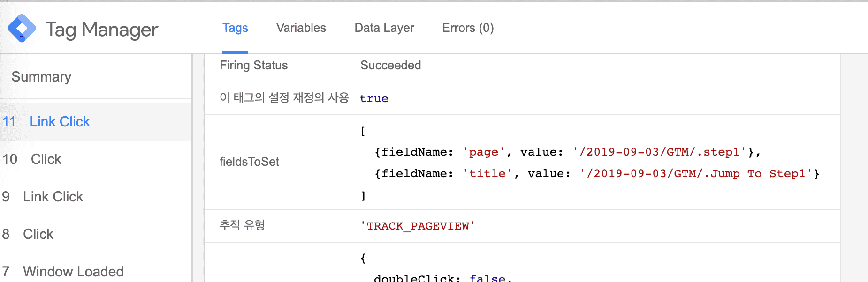The height and width of the screenshot is (282, 868).
Task: Click the blue true value
Action: tap(374, 99)
